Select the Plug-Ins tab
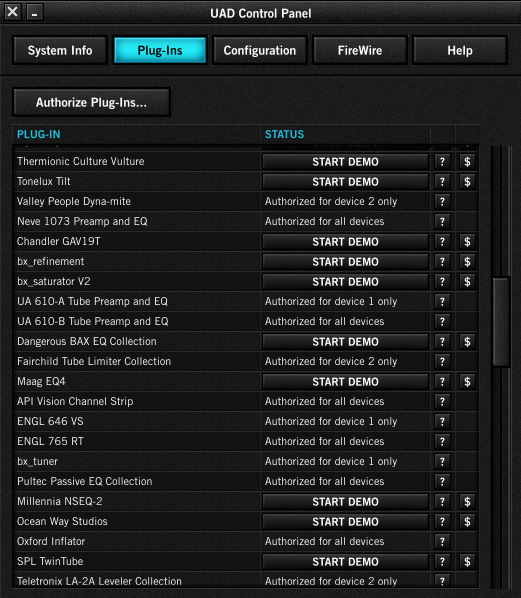The width and height of the screenshot is (521, 598). coord(160,50)
